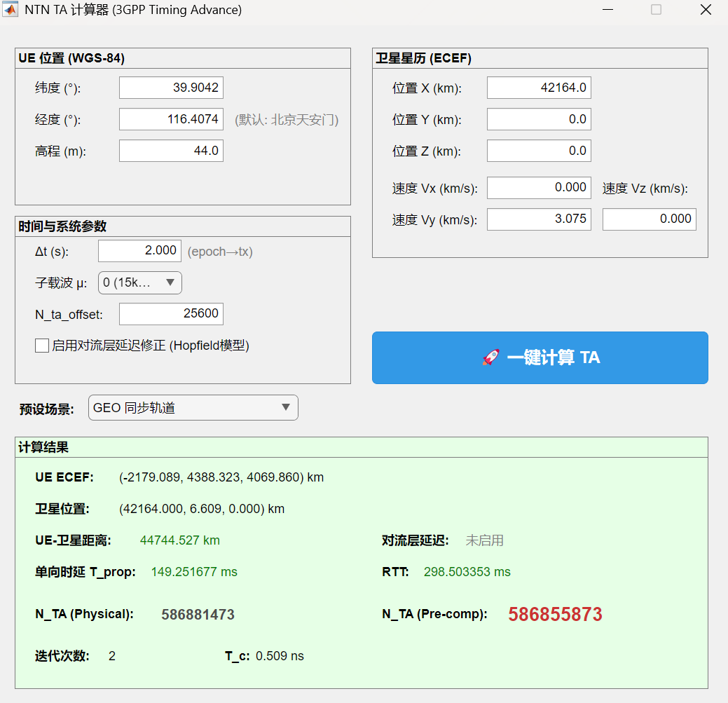
Task: Click the MATLAB app icon in title bar
Action: coord(10,10)
